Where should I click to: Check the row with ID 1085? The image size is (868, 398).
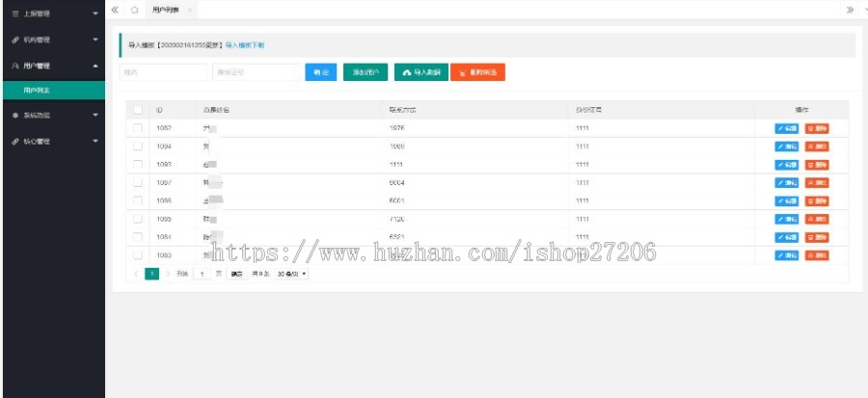pos(138,219)
